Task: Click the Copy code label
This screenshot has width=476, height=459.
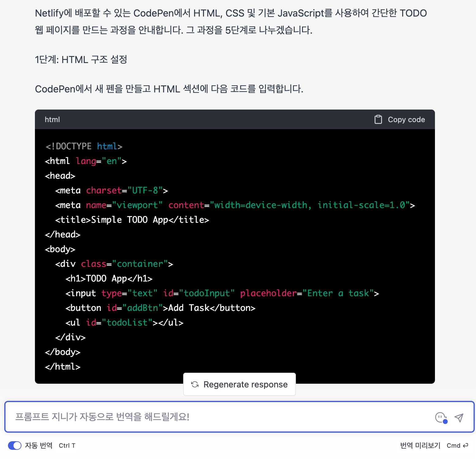Action: (x=406, y=120)
